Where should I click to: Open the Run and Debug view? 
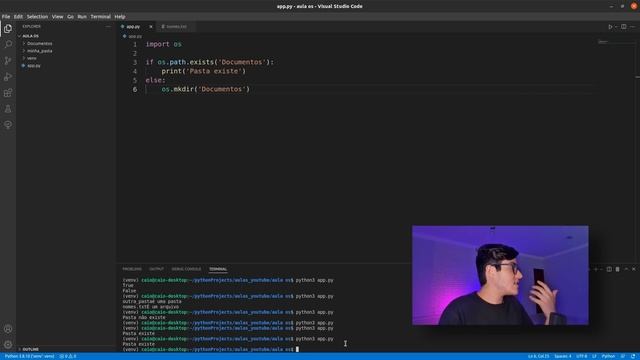[x=8, y=77]
